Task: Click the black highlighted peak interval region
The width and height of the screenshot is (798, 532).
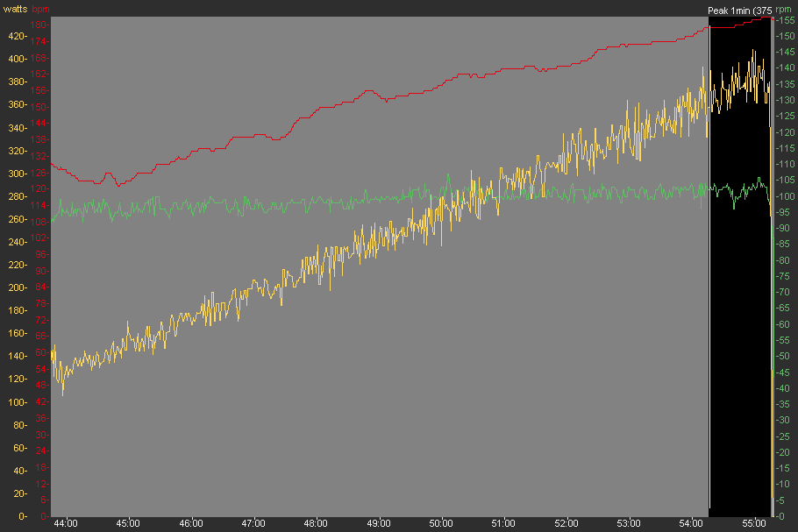Action: pyautogui.click(x=739, y=307)
